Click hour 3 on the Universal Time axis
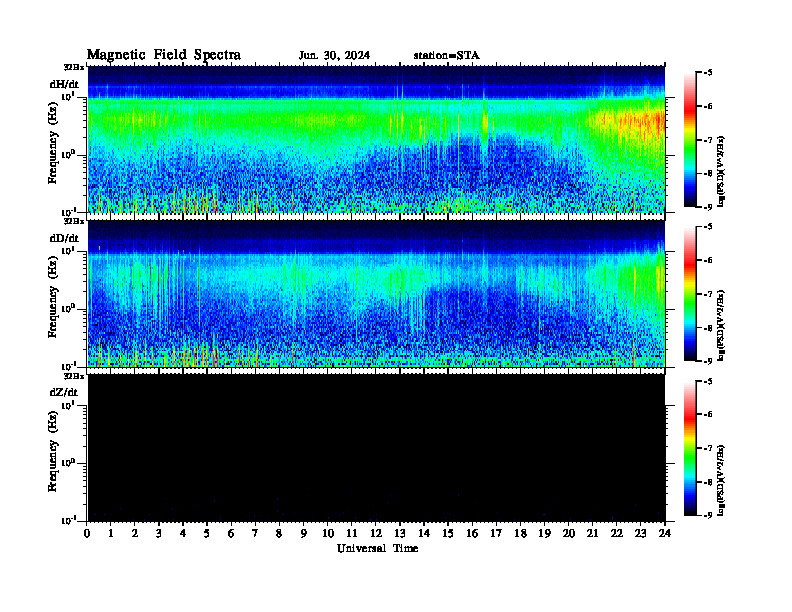 pyautogui.click(x=159, y=534)
